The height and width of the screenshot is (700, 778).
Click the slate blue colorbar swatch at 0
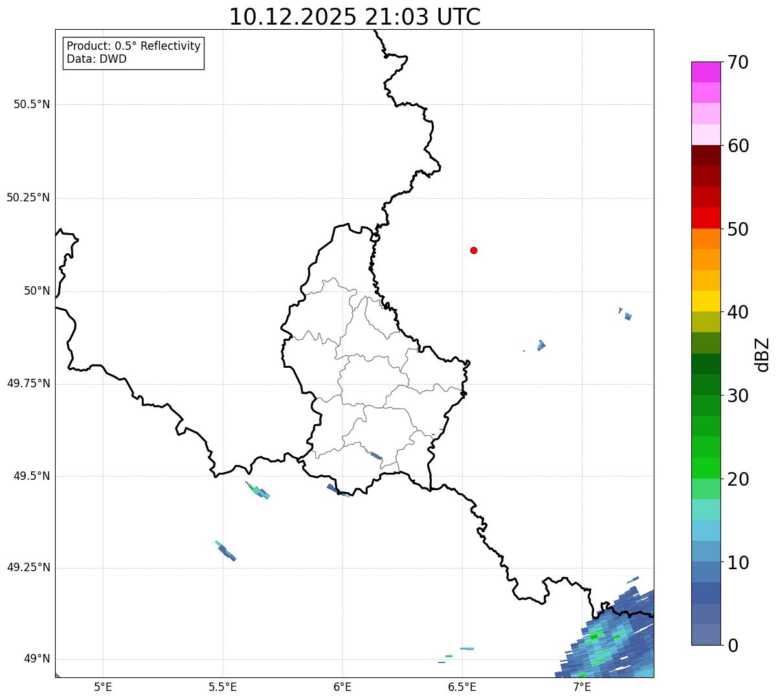point(706,635)
